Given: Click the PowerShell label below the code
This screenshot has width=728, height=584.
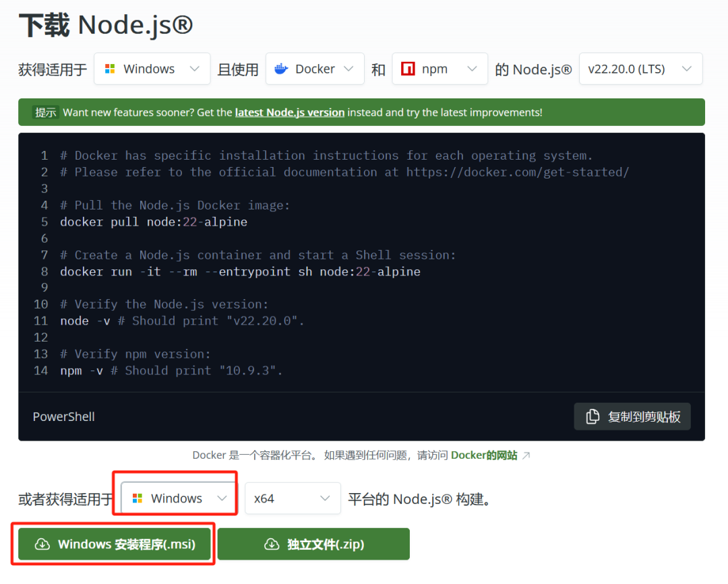Looking at the screenshot, I should (x=63, y=416).
